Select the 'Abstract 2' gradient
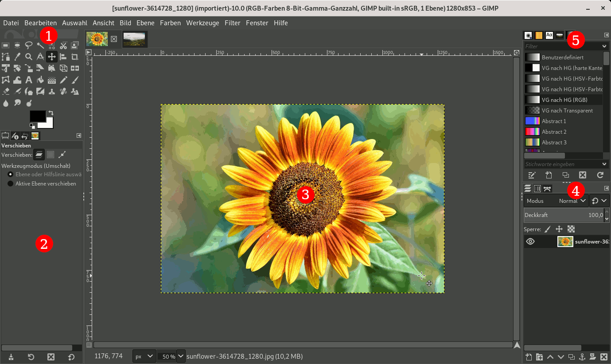The width and height of the screenshot is (611, 364). (554, 132)
